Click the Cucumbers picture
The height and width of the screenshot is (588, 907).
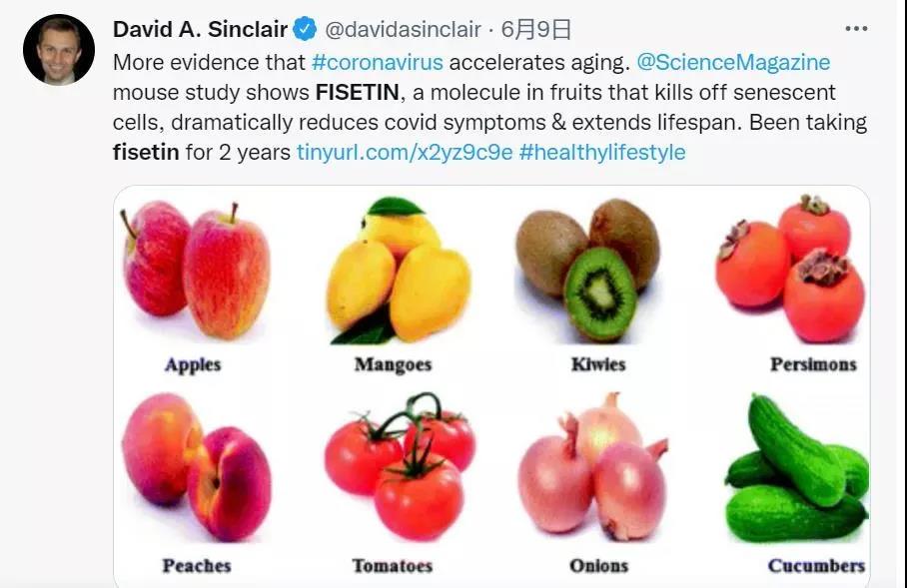(x=797, y=467)
